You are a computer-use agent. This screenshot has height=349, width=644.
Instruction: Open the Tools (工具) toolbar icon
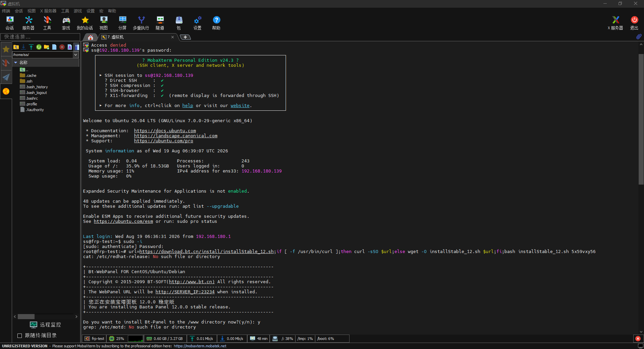(x=47, y=23)
